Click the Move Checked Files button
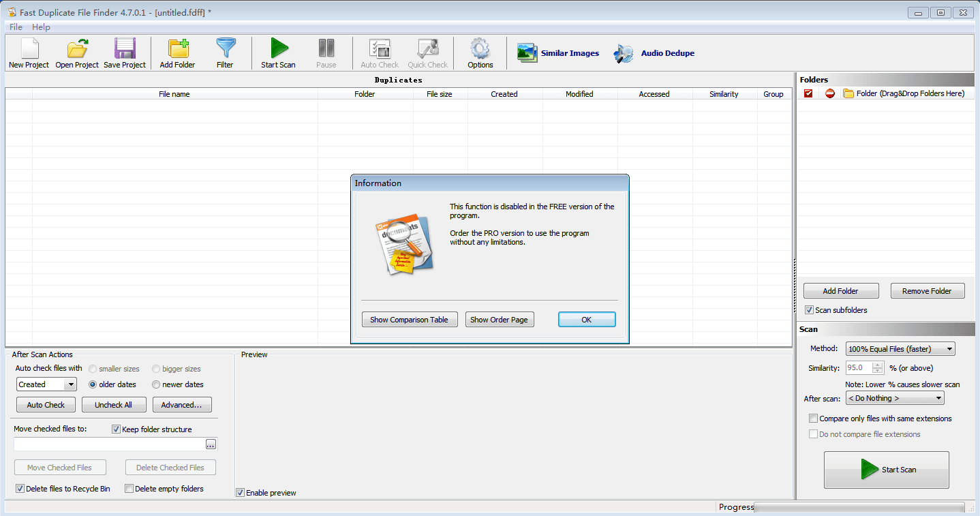980x516 pixels. [59, 468]
